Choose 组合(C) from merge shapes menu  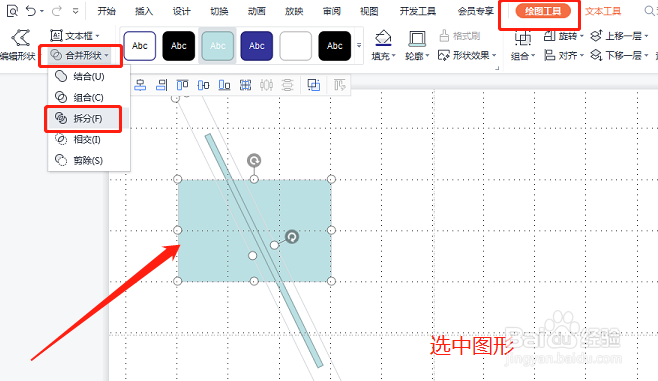[x=89, y=97]
